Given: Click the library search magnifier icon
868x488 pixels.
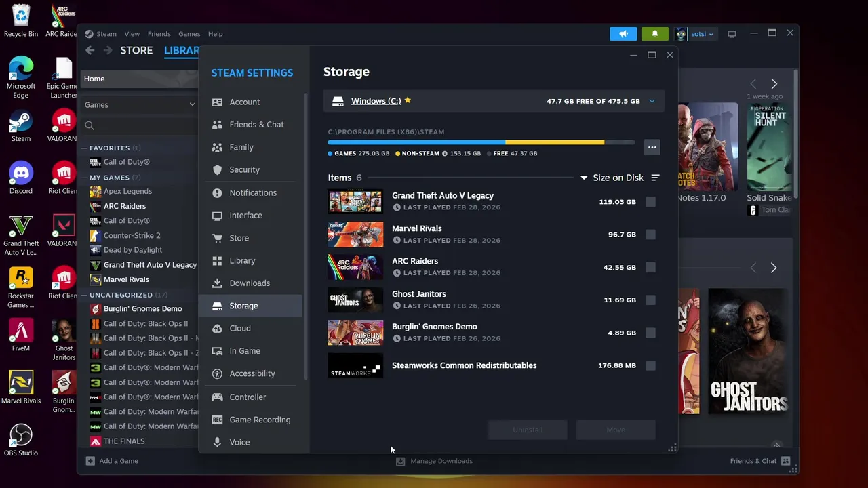Looking at the screenshot, I should coord(90,125).
